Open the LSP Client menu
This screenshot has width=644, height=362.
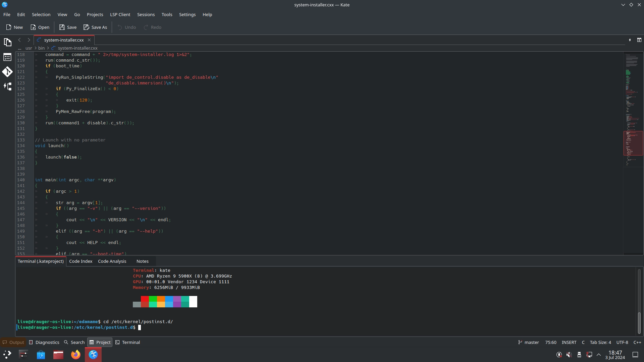point(120,14)
